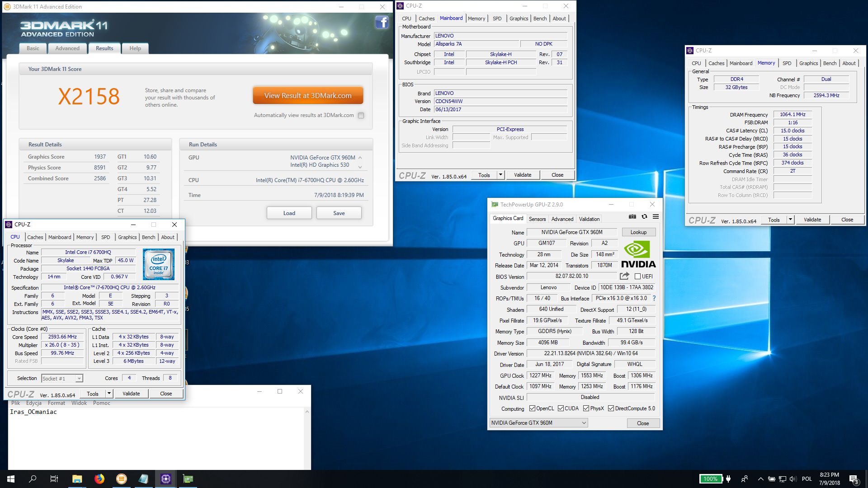The width and height of the screenshot is (868, 488).
Task: Open Pomoc menu in Notepad
Action: (x=102, y=403)
